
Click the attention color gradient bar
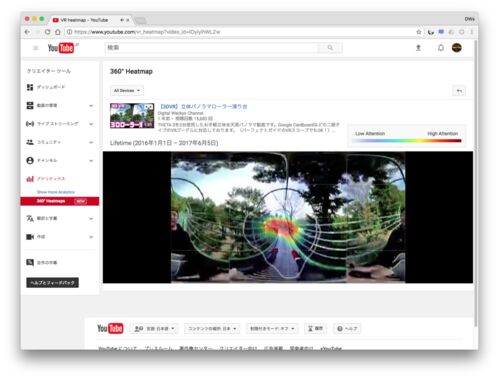[x=407, y=141]
